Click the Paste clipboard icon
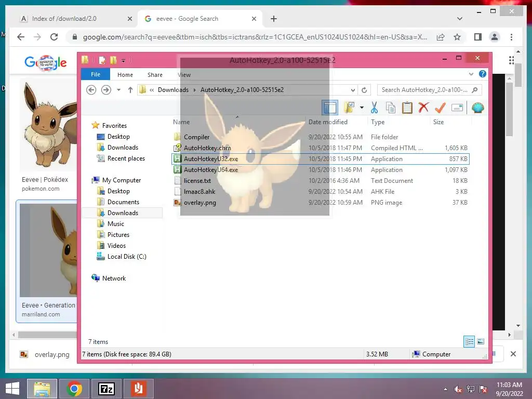Image resolution: width=532 pixels, height=399 pixels. click(407, 108)
